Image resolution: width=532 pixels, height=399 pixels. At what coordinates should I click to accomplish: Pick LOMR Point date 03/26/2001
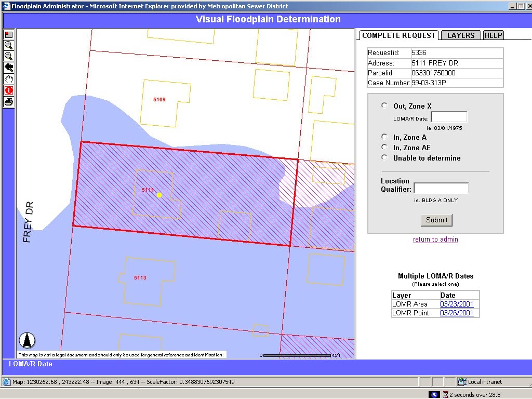click(x=457, y=313)
